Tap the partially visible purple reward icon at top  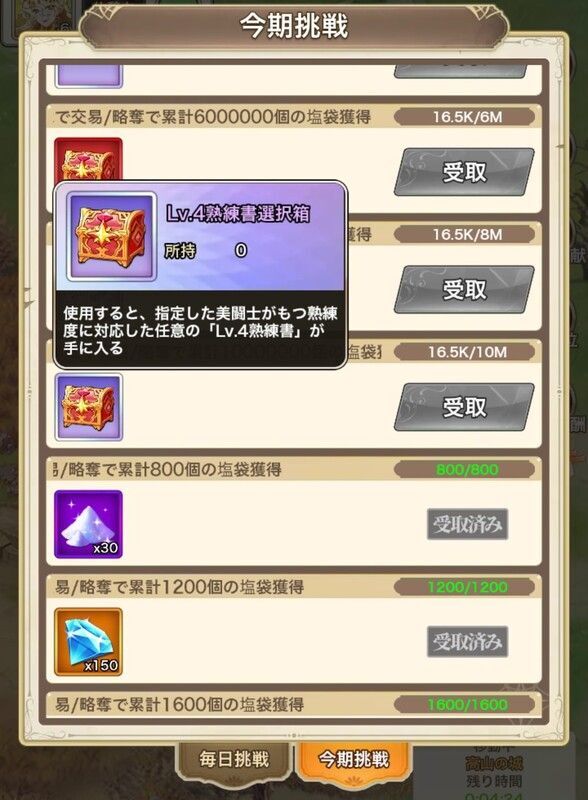[88, 76]
